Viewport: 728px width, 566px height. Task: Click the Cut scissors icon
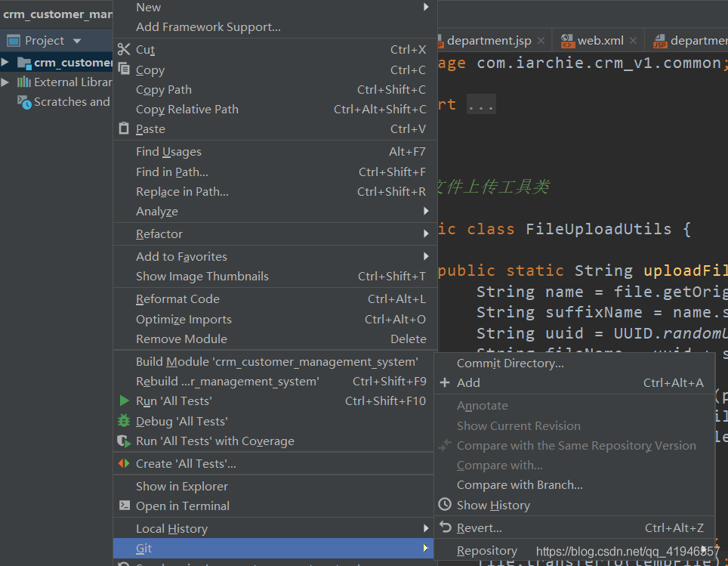(x=124, y=49)
